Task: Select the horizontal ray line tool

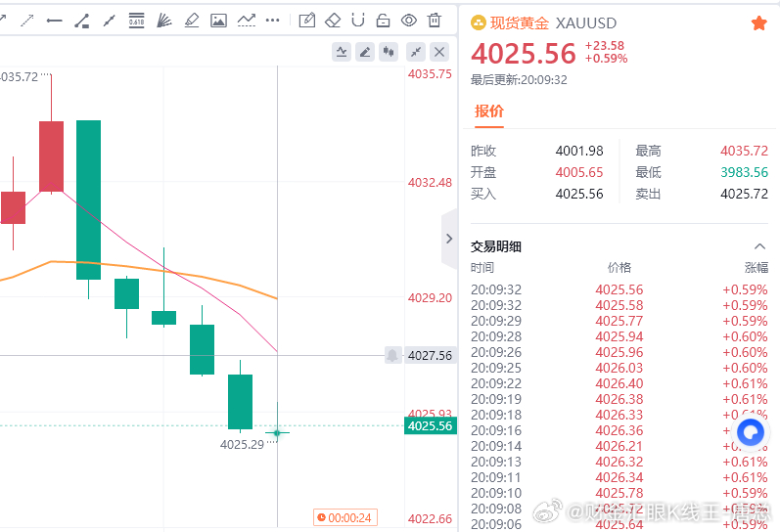Action: click(54, 21)
